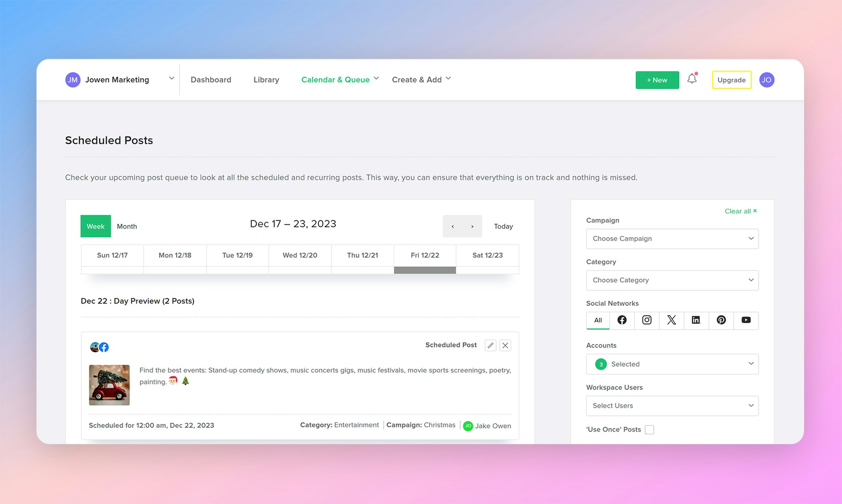This screenshot has height=504, width=842.
Task: Open the Dashboard menu item
Action: (211, 80)
